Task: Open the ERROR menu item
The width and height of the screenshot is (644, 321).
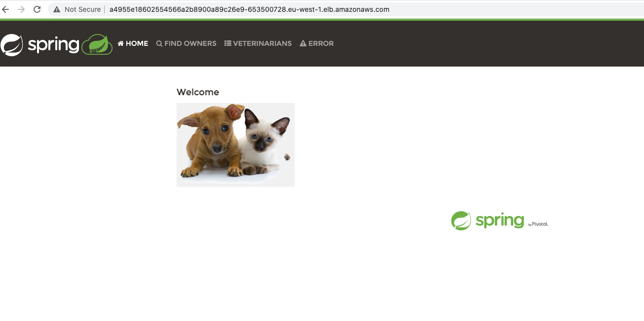Action: coord(317,43)
